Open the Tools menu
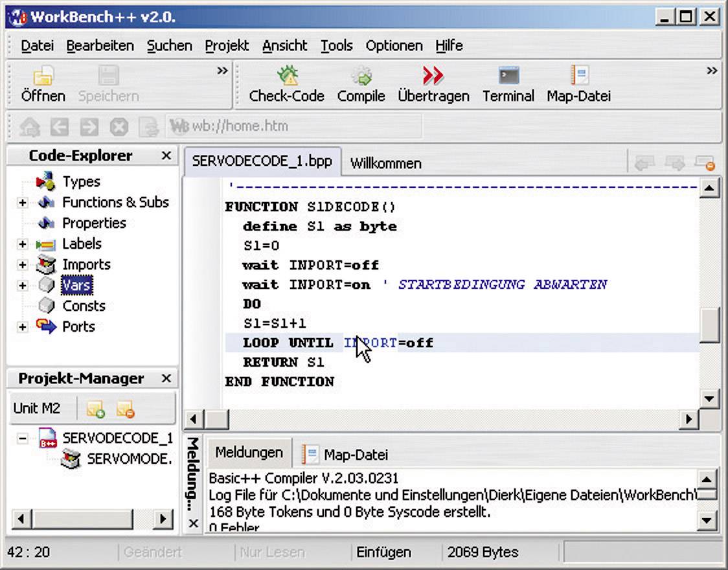Screen dimensions: 728x570 tap(337, 45)
